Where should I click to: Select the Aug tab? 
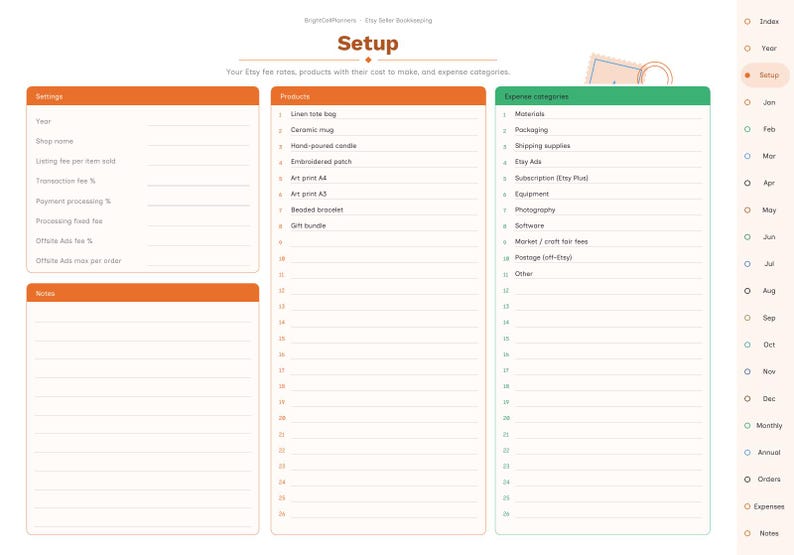[x=765, y=291]
